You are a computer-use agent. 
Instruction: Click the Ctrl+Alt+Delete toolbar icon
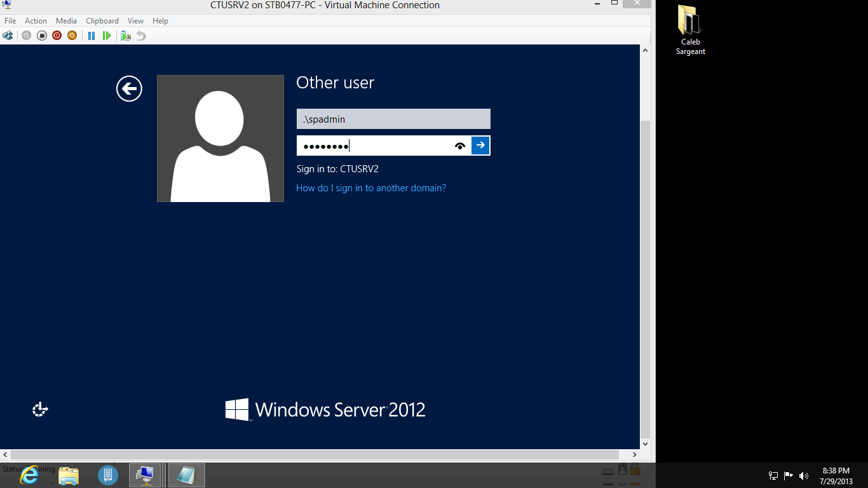[8, 36]
